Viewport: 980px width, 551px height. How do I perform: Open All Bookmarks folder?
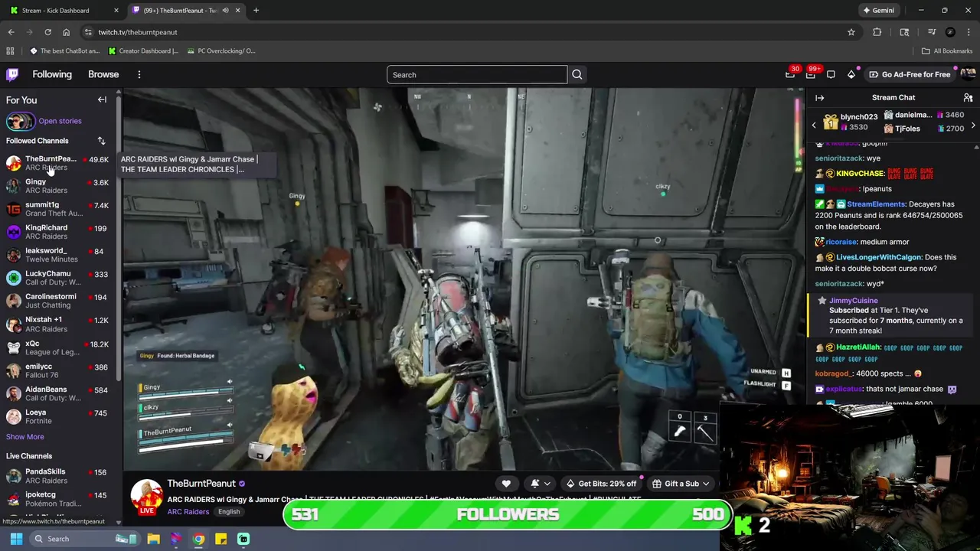(x=947, y=51)
